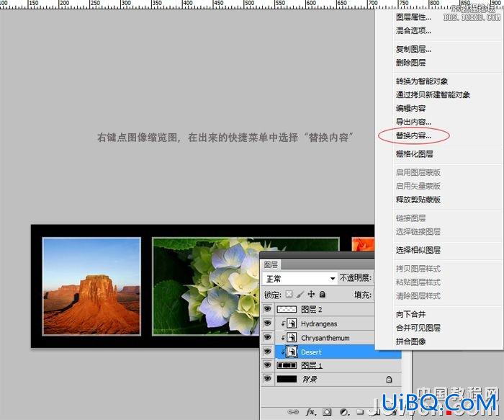Hide the Chrysanthemum layer via eye icon
The image size is (504, 420).
267,337
